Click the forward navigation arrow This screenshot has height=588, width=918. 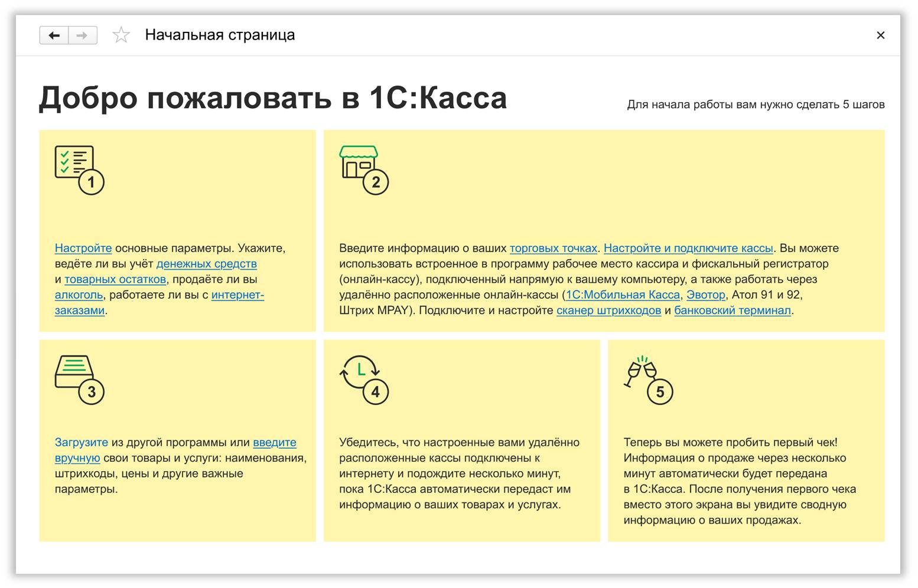pos(83,35)
